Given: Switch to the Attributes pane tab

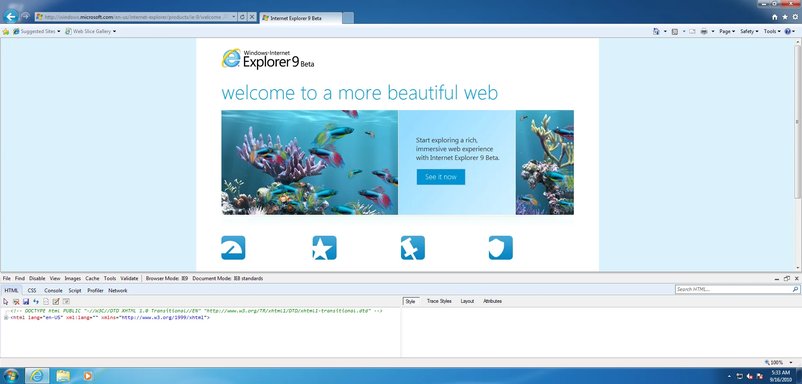Looking at the screenshot, I should 492,301.
